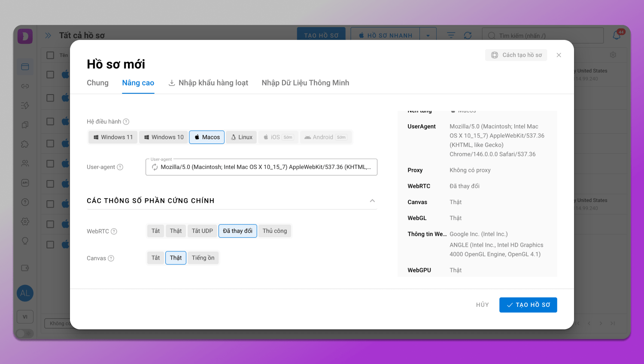Open the Hồ sơ nhanh dropdown arrow
The width and height of the screenshot is (644, 364).
[x=428, y=35]
